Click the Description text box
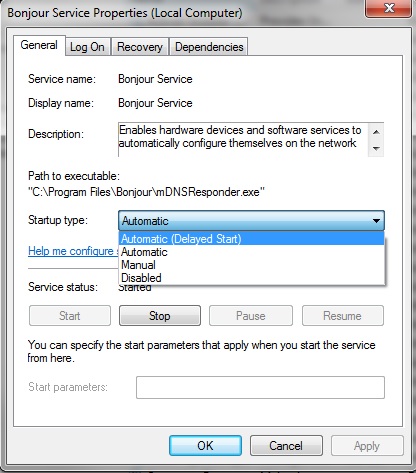 243,139
